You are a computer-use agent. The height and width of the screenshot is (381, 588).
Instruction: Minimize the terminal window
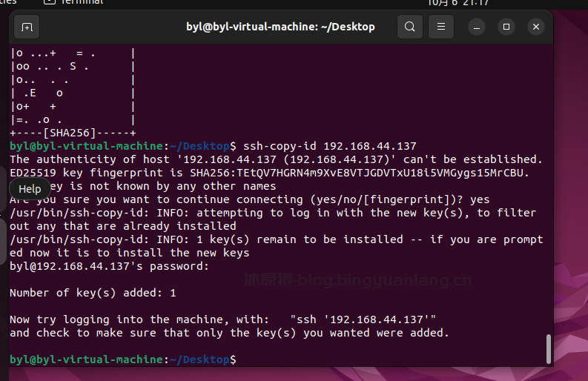(476, 27)
